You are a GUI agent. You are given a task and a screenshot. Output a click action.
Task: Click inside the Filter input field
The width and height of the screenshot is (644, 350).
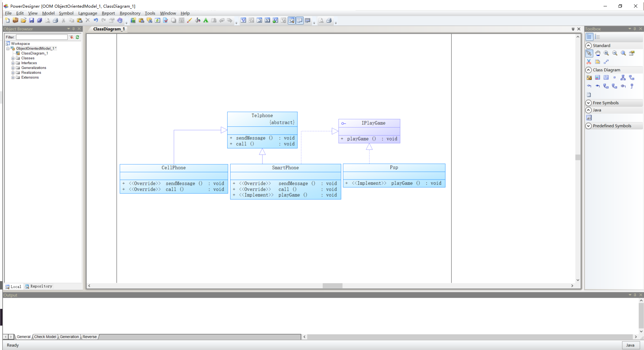tap(41, 37)
